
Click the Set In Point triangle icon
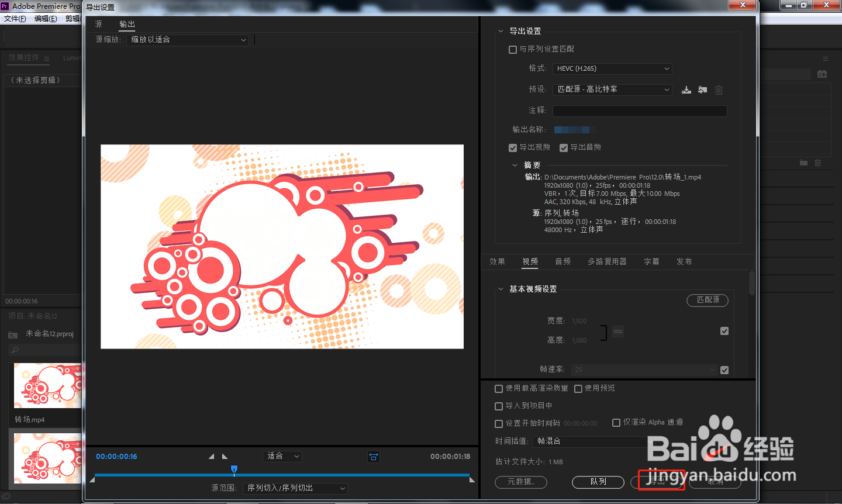tap(211, 457)
